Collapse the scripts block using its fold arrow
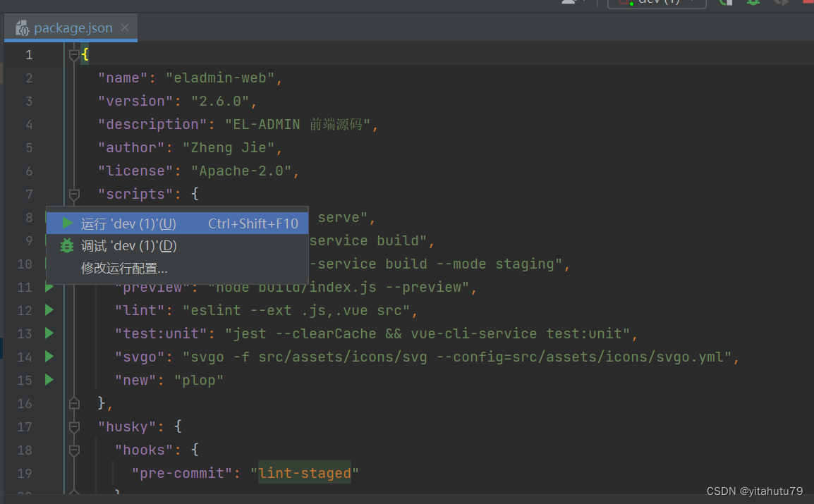 [x=74, y=194]
